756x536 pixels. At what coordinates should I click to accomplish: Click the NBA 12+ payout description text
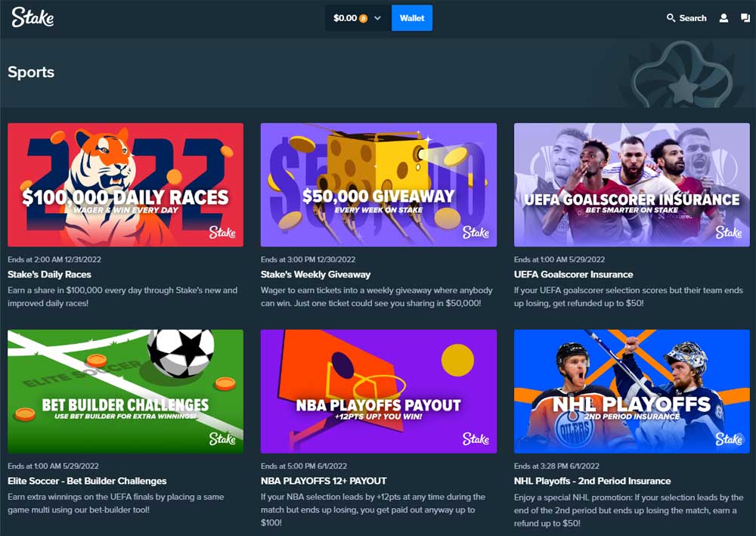coord(373,510)
